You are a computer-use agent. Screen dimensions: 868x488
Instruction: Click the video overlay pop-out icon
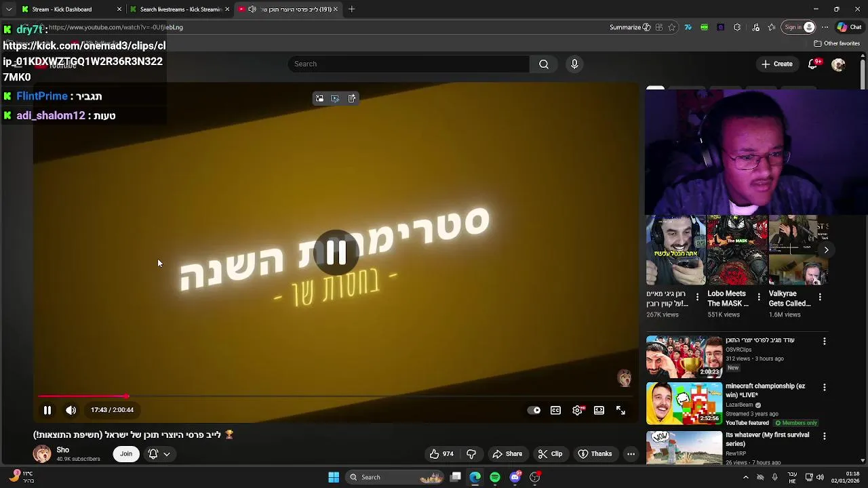tap(319, 98)
